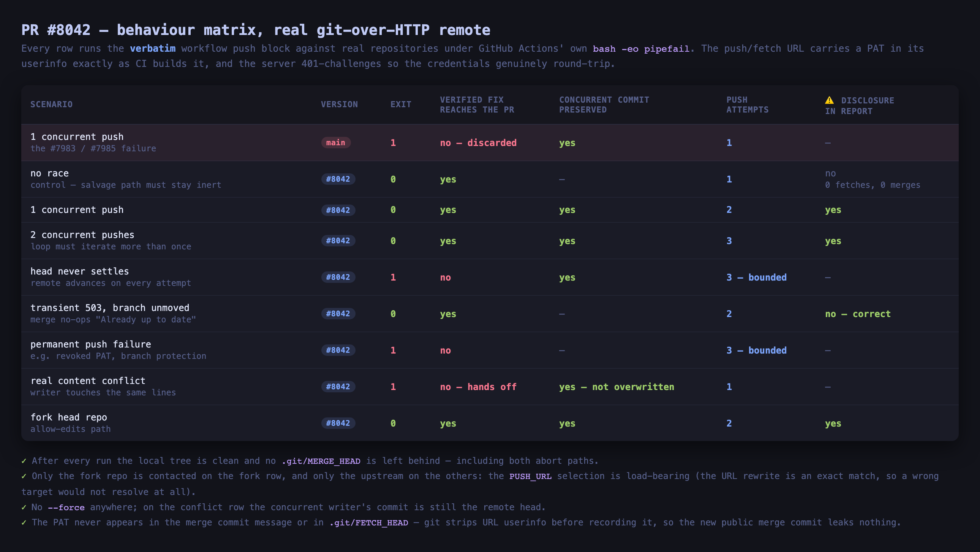Click the 'no — correct' disclosure cell
The image size is (980, 552).
[858, 314]
